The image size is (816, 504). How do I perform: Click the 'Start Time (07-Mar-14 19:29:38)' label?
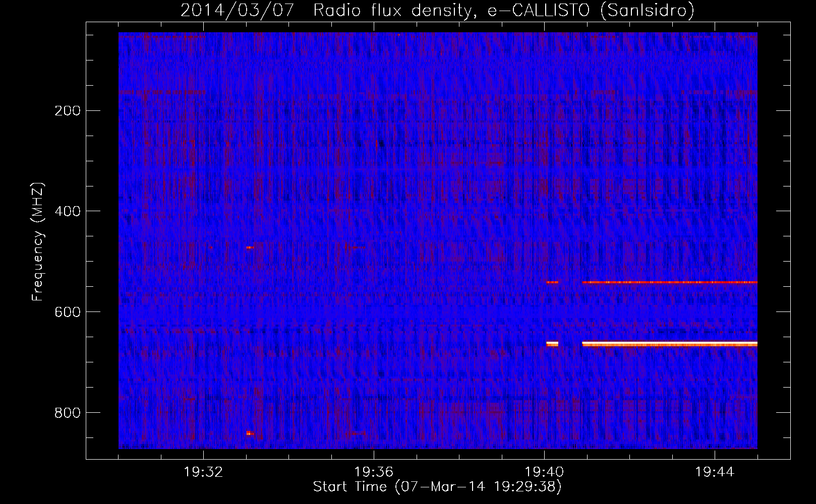[x=437, y=487]
